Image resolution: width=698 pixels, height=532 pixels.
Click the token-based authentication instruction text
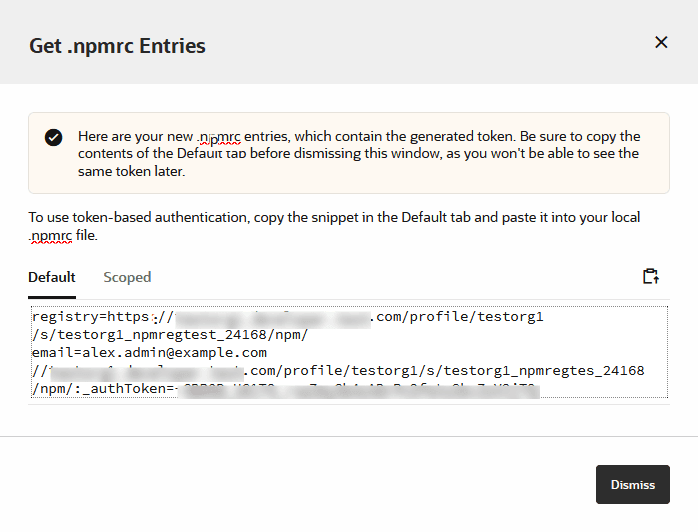[334, 226]
